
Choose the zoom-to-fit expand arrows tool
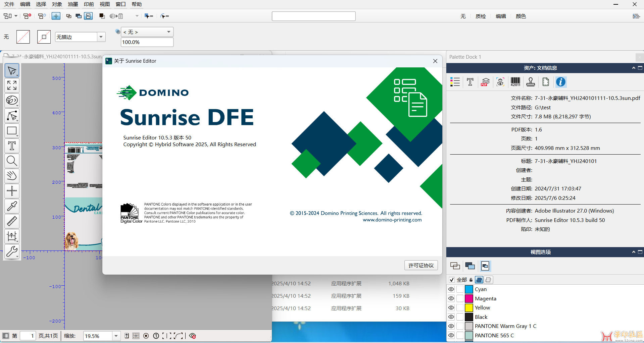coord(12,85)
